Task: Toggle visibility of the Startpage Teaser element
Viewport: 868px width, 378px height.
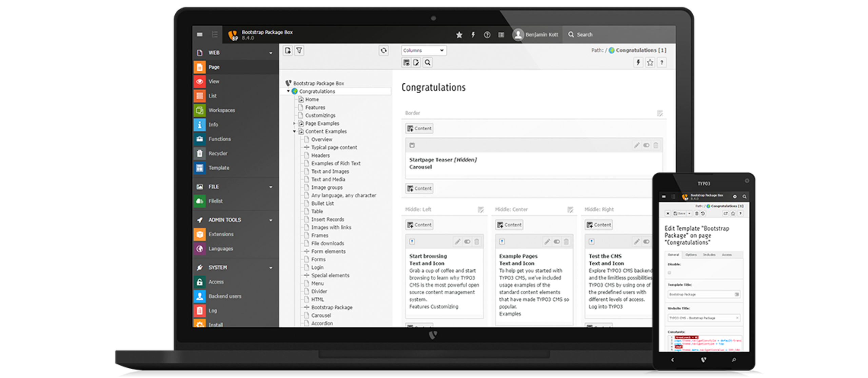Action: (x=646, y=145)
